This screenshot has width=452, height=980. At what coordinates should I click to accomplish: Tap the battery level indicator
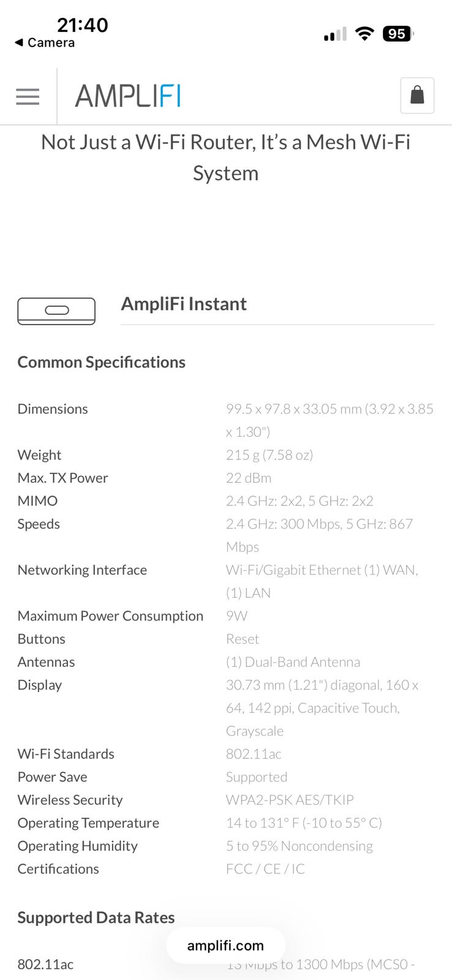tap(397, 34)
